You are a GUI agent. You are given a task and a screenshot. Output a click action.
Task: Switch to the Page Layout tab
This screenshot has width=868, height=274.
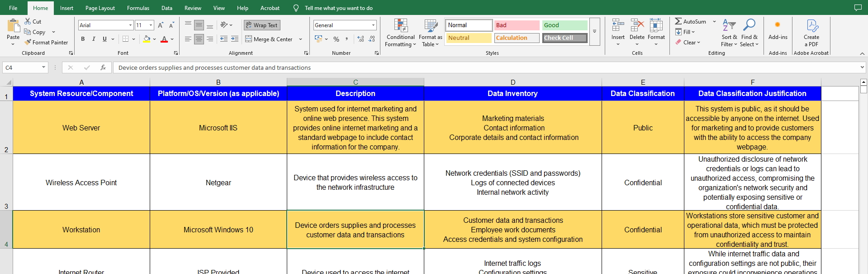point(100,8)
